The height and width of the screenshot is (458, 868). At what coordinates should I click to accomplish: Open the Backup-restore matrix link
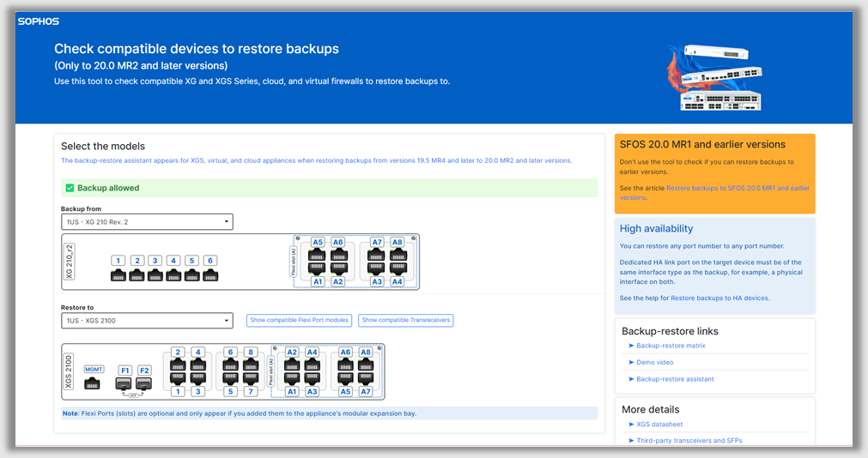(671, 346)
